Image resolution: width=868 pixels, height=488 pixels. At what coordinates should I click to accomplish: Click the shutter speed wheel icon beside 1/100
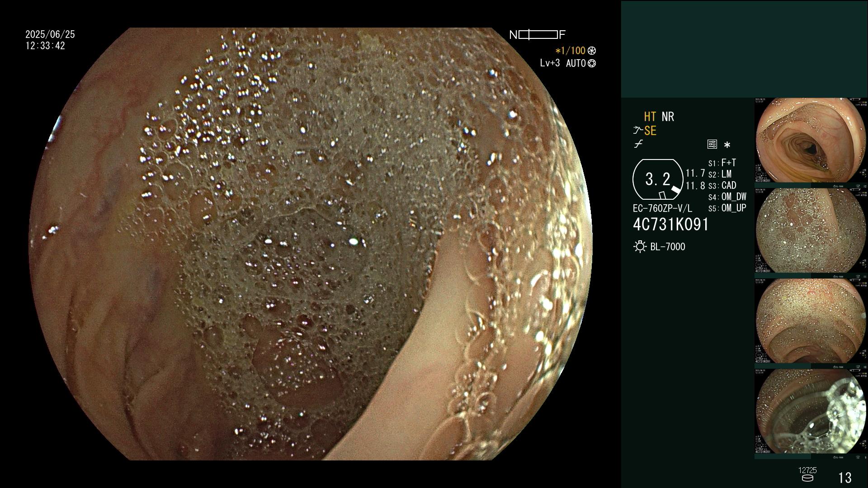pos(592,51)
